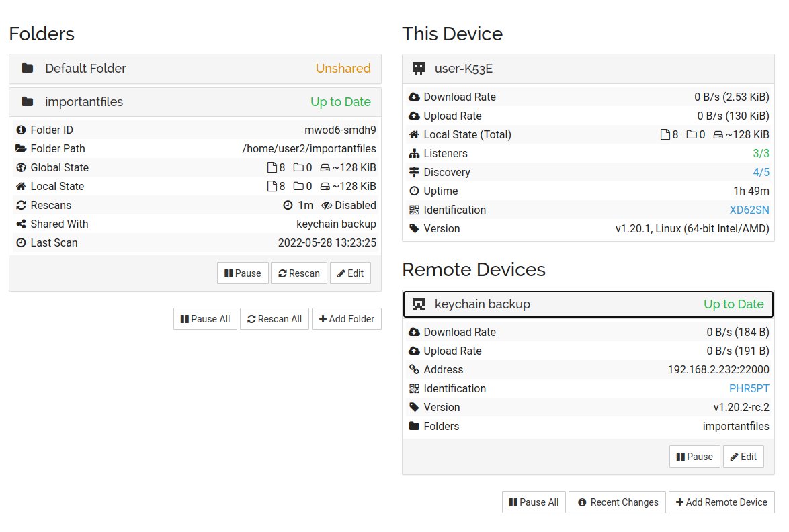Click the Rescans refresh icon
The image size is (789, 532).
21,205
